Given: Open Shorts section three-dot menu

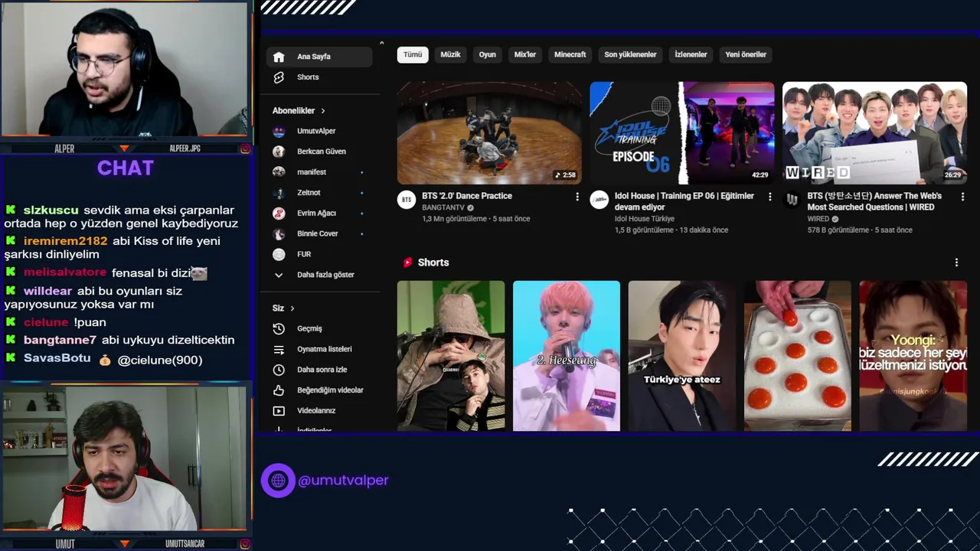Looking at the screenshot, I should [956, 262].
